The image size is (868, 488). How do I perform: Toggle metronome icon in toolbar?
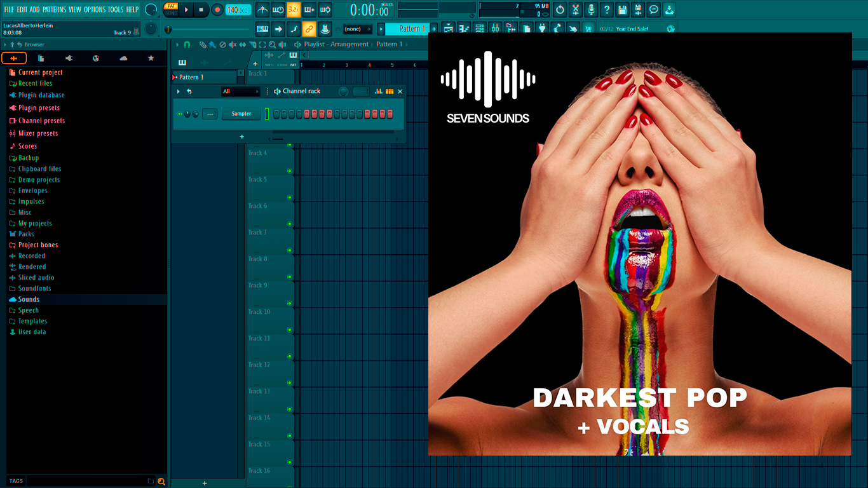(262, 10)
